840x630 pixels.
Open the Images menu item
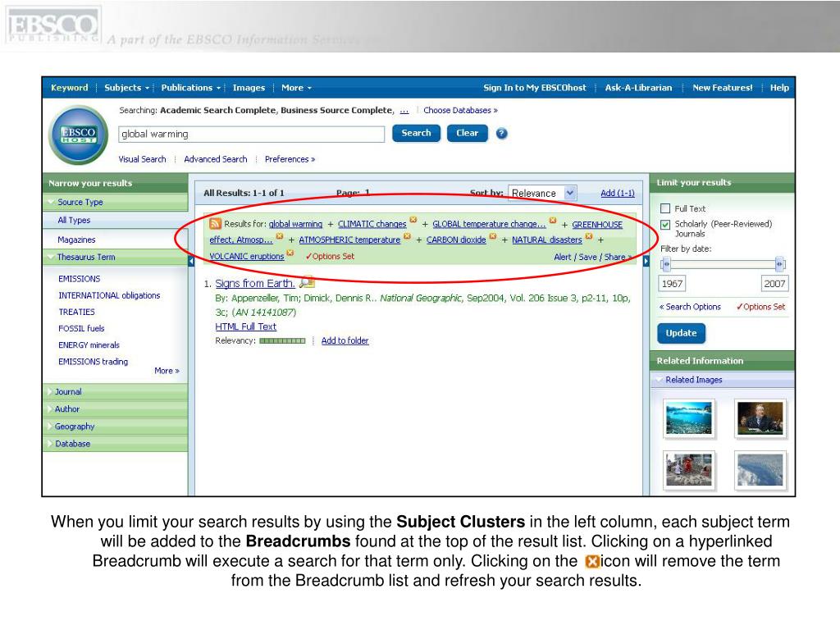(x=249, y=88)
